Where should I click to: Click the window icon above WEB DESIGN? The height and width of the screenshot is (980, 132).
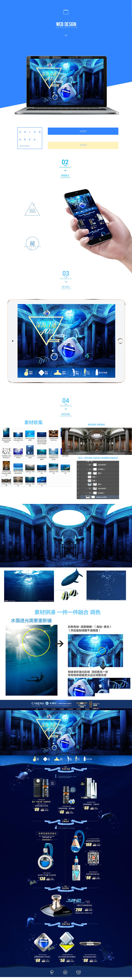pyautogui.click(x=66, y=12)
